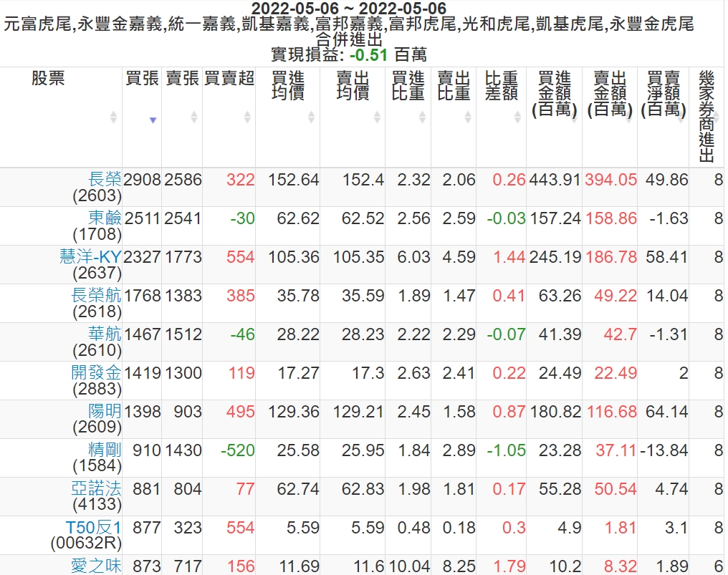This screenshot has height=575, width=728.
Task: Sort by 買進比重 via its arrow icon
Action: [x=421, y=117]
